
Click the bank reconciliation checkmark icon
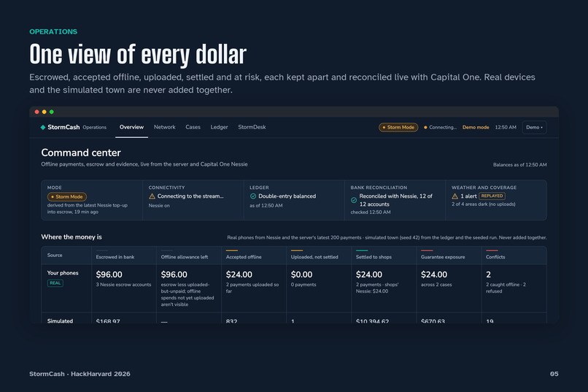tap(354, 200)
